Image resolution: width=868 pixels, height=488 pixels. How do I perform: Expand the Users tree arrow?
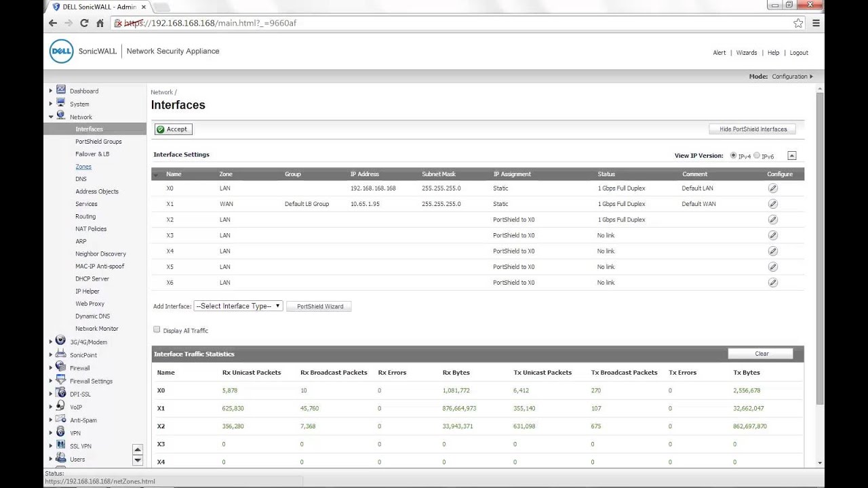pyautogui.click(x=50, y=460)
